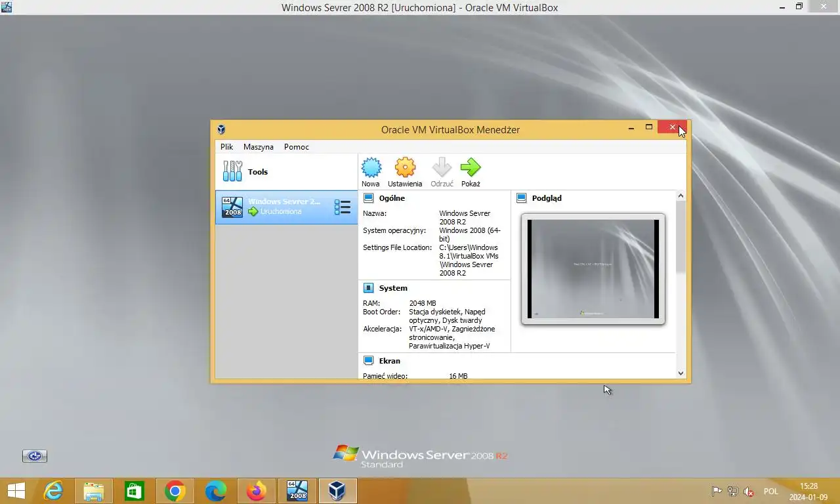Open File Explorer from taskbar
Viewport: 840px width, 504px height.
click(94, 491)
